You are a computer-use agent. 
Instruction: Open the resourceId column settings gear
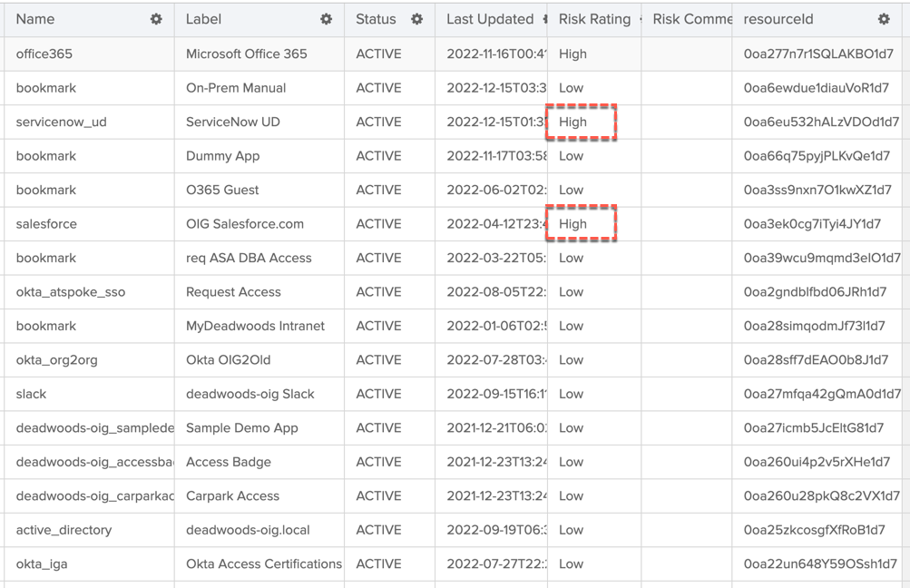(x=884, y=19)
